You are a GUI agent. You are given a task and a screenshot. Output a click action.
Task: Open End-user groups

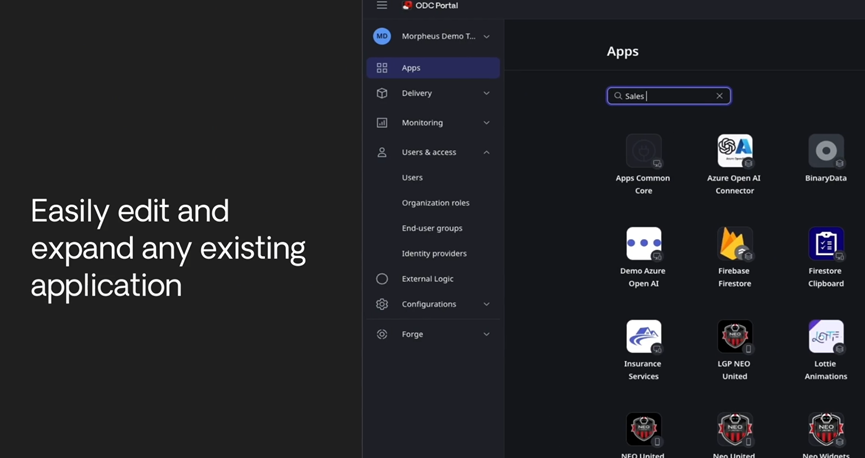432,228
